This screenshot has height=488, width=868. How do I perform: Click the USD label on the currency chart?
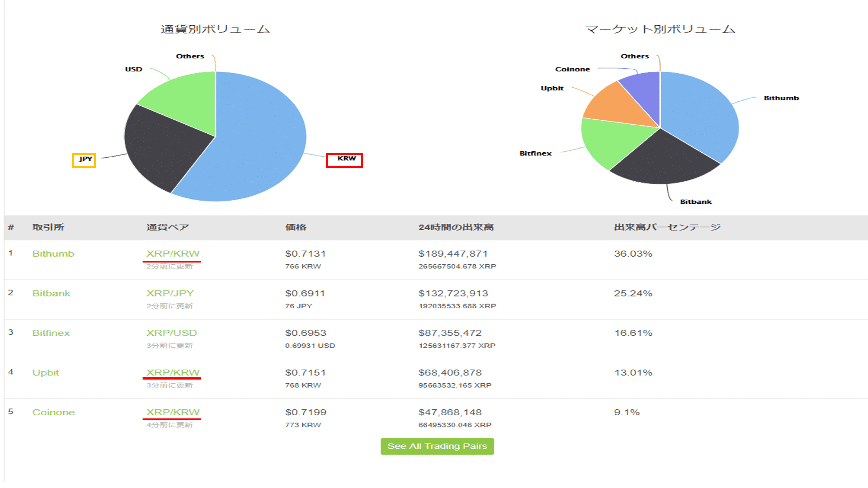133,69
